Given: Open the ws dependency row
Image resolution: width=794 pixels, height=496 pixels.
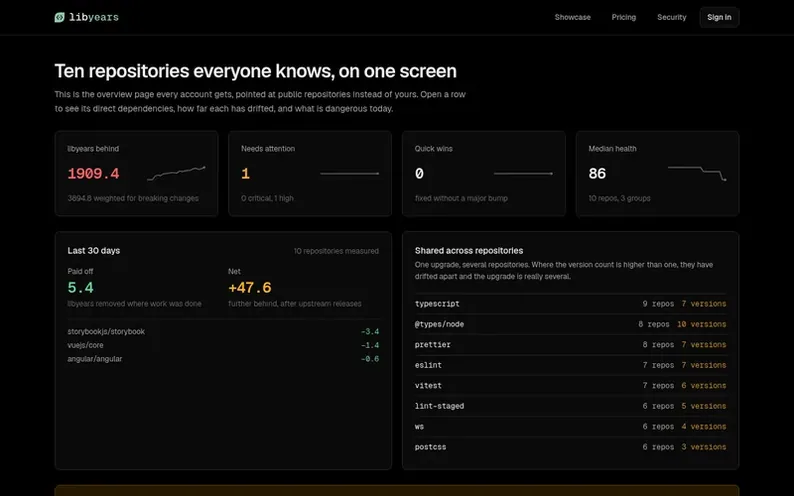Looking at the screenshot, I should (x=570, y=427).
